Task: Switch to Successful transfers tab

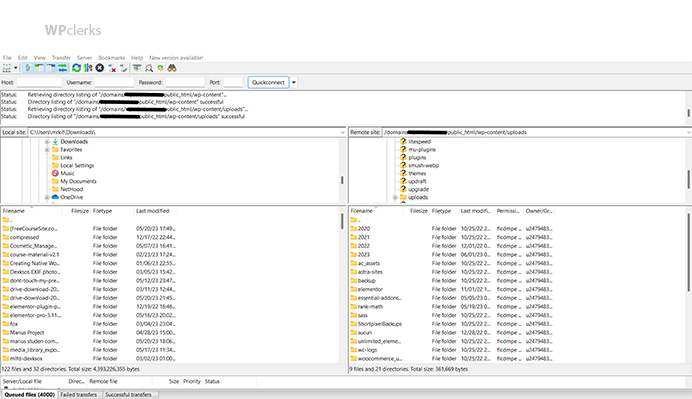Action: point(128,395)
